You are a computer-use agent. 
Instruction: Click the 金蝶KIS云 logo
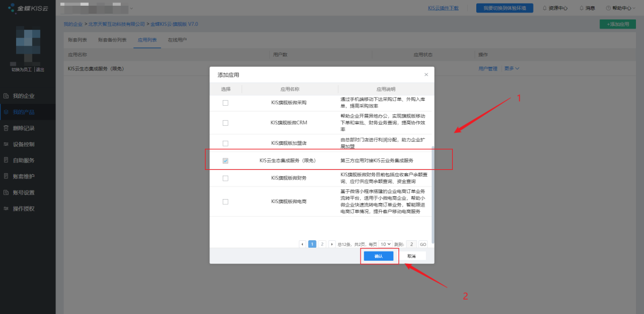pyautogui.click(x=28, y=8)
